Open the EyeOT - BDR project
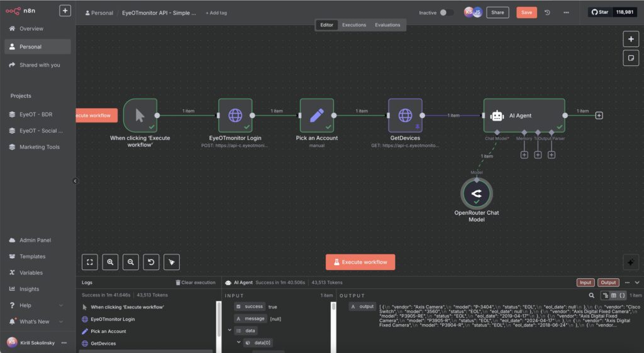The width and height of the screenshot is (644, 353). [x=36, y=114]
